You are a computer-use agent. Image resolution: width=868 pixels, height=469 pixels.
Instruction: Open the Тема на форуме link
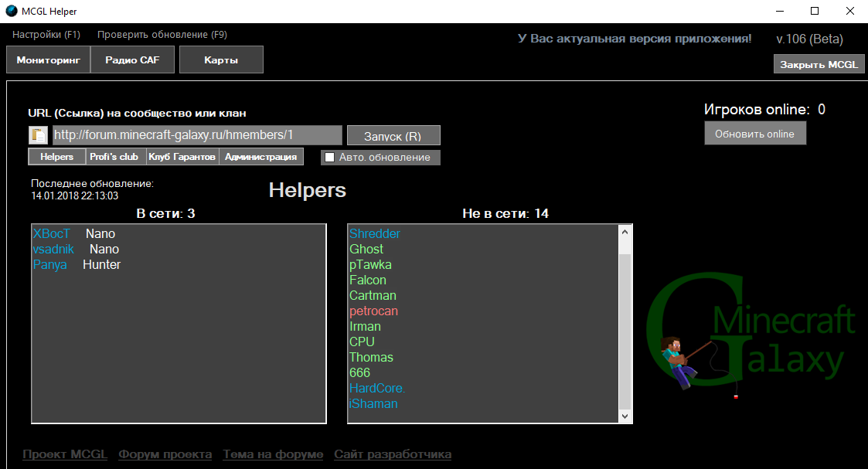273,454
